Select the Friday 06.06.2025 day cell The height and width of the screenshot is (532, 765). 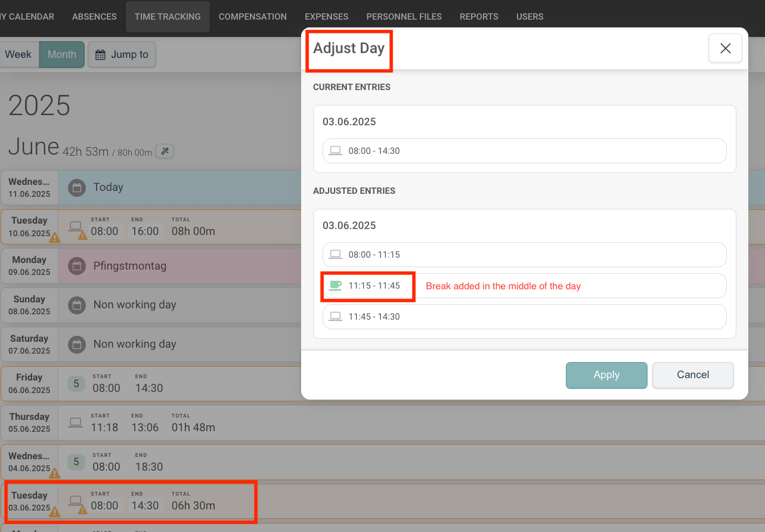coord(29,383)
